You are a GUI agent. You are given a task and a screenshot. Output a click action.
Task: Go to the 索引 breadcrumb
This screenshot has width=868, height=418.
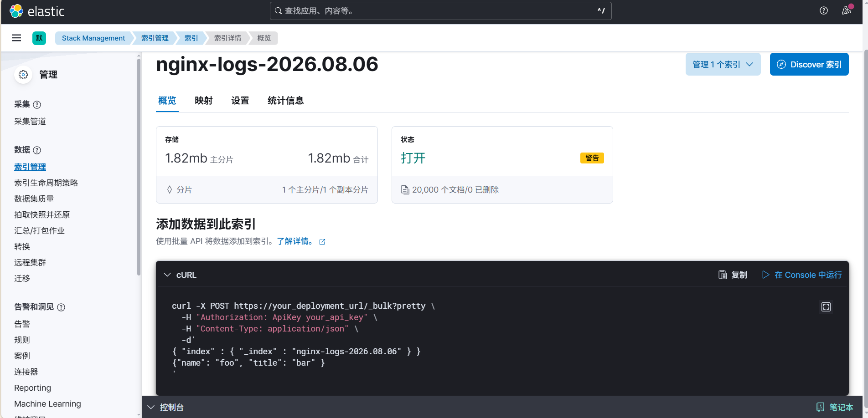(x=191, y=38)
